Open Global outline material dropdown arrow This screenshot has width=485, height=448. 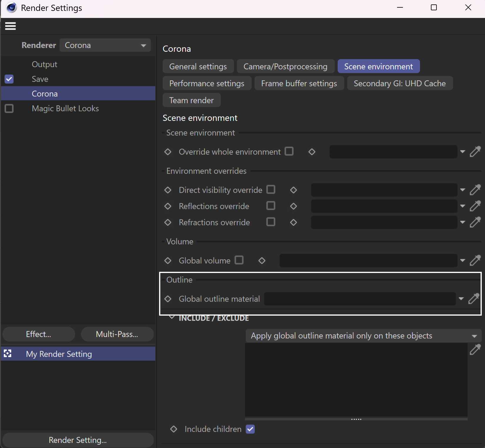pyautogui.click(x=461, y=299)
